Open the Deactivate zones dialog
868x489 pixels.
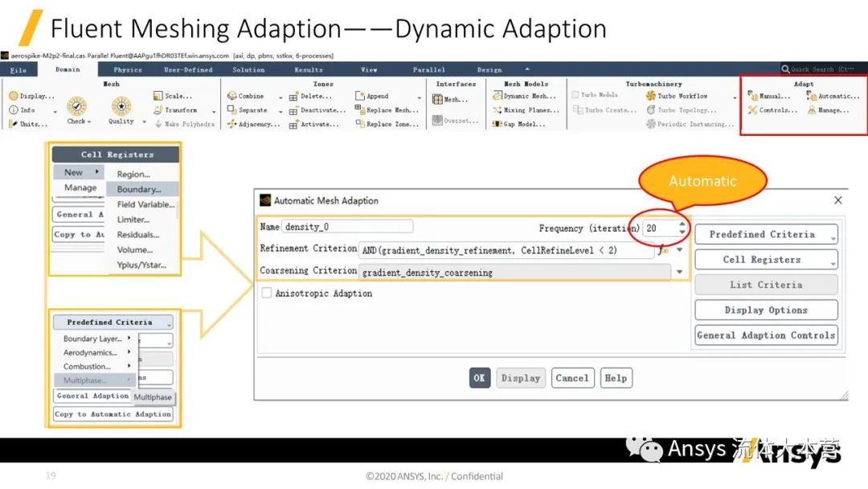click(317, 109)
